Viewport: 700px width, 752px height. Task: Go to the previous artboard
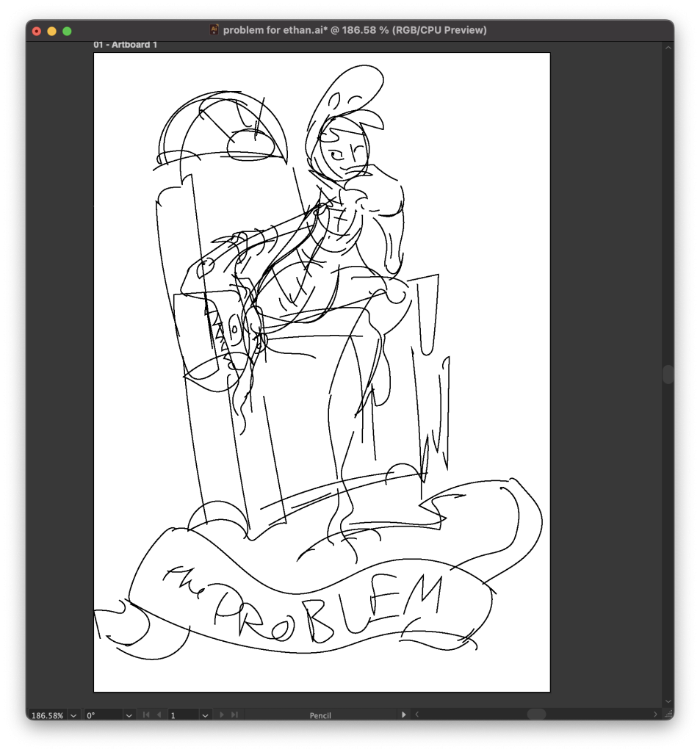pos(159,715)
